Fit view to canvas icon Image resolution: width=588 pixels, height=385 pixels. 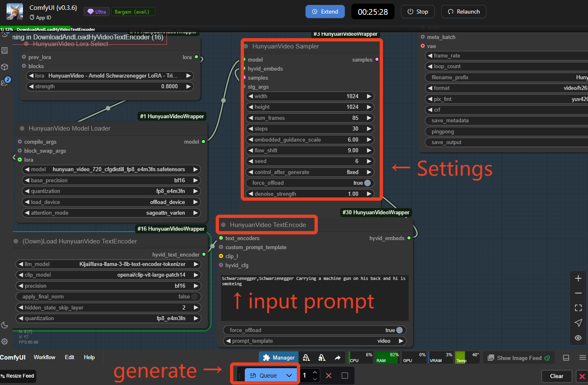(578, 308)
